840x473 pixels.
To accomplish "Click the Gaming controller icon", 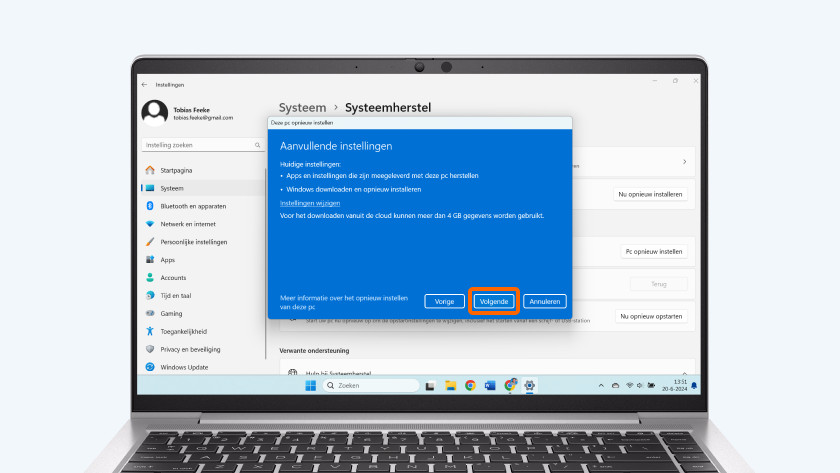I will [150, 314].
